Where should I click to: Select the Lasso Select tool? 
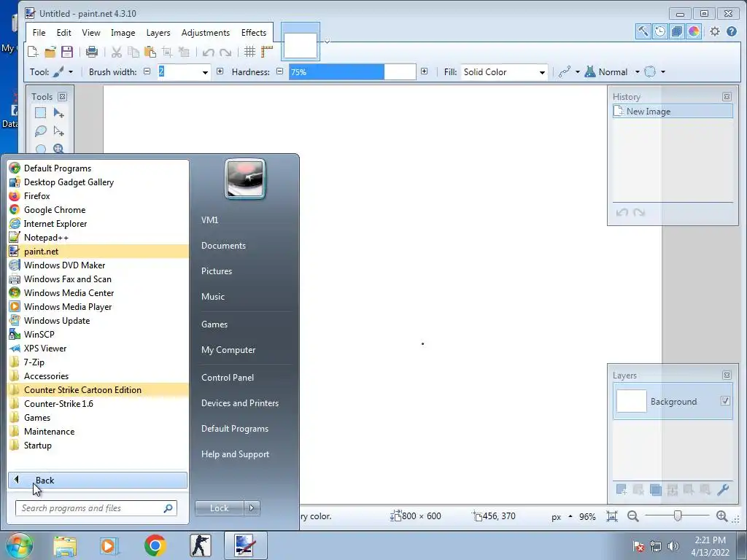[x=41, y=131]
